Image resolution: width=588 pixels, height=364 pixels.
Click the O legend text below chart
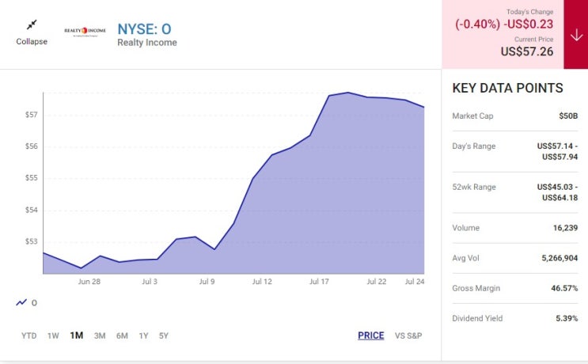[x=34, y=303]
